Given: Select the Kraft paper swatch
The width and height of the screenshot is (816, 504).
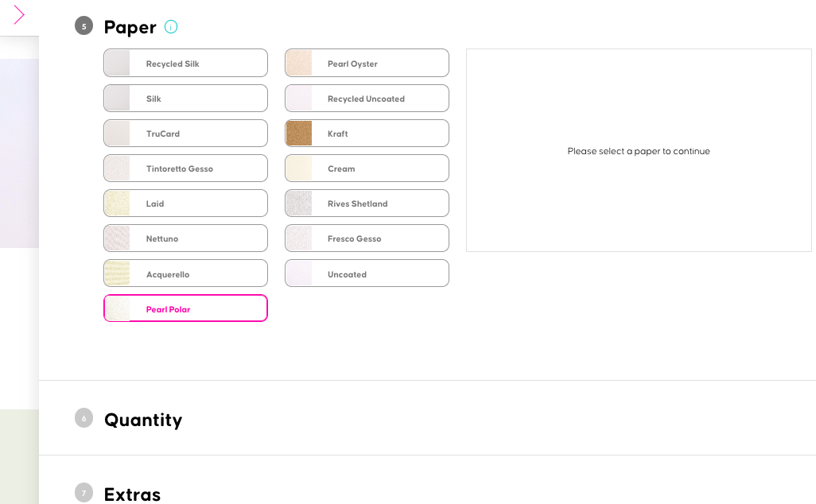Looking at the screenshot, I should [x=299, y=134].
